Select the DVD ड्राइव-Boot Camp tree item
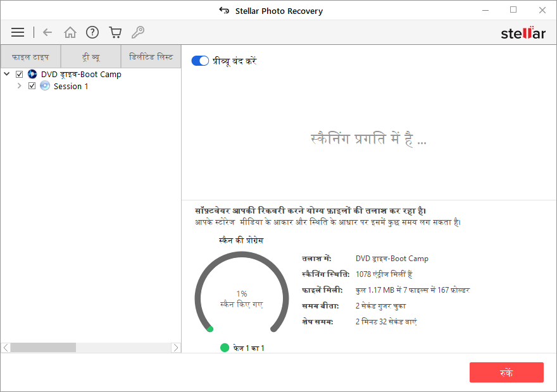Image resolution: width=557 pixels, height=392 pixels. point(81,74)
